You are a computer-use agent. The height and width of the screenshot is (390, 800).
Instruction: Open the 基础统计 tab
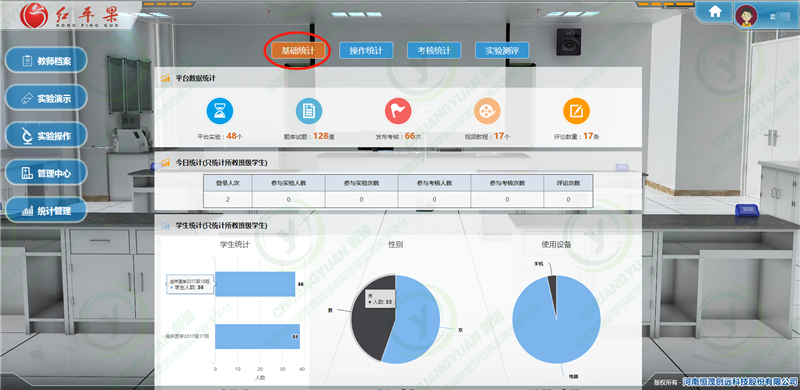298,51
